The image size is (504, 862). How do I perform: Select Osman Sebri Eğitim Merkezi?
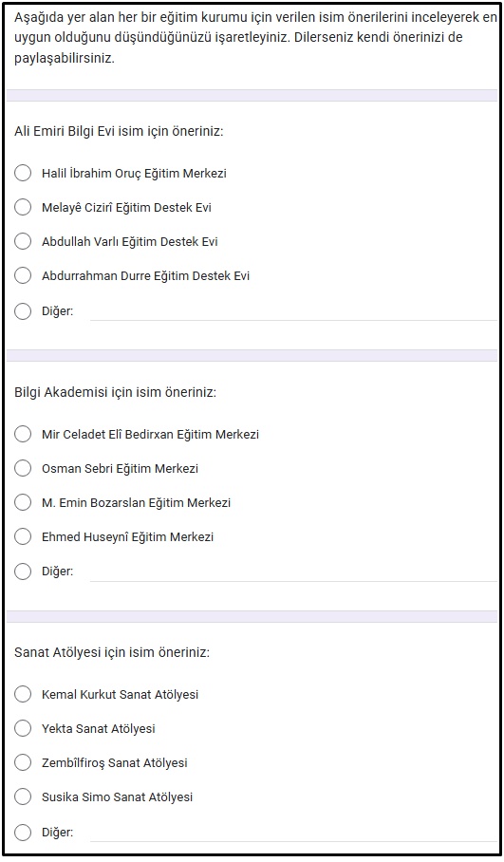tap(23, 468)
